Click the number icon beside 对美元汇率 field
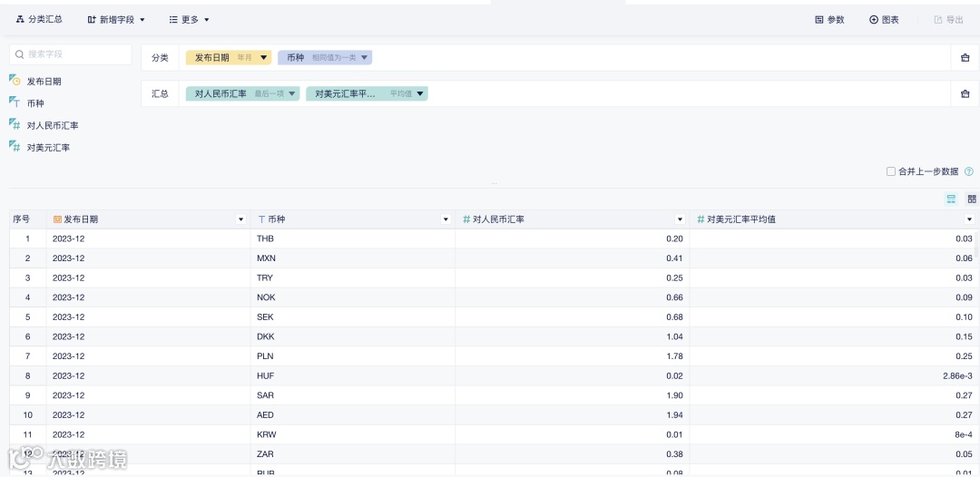980x477 pixels. pos(15,147)
